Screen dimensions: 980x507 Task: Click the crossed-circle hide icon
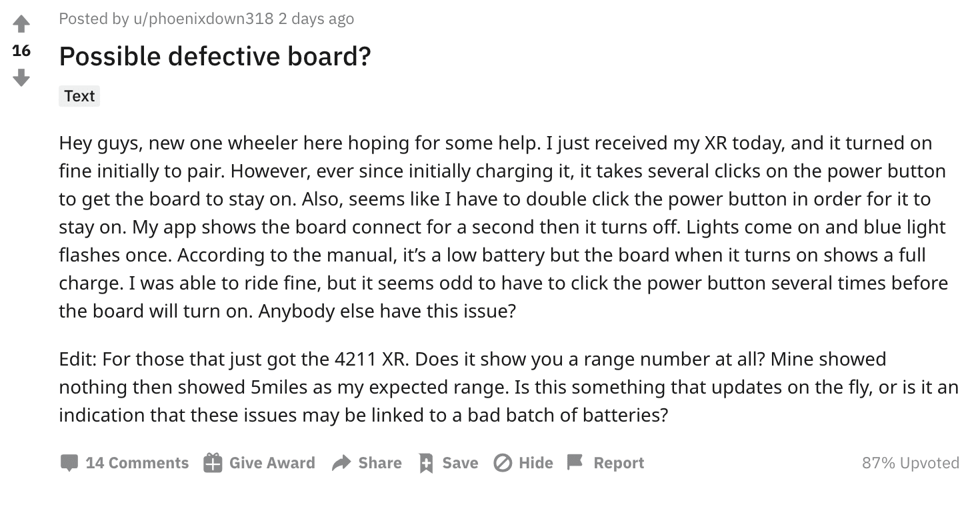coord(502,463)
